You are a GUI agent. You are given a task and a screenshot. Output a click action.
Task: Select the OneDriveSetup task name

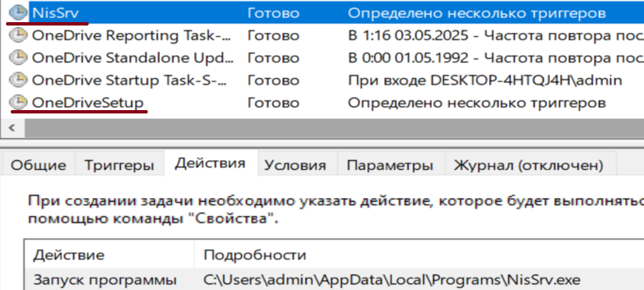[87, 102]
